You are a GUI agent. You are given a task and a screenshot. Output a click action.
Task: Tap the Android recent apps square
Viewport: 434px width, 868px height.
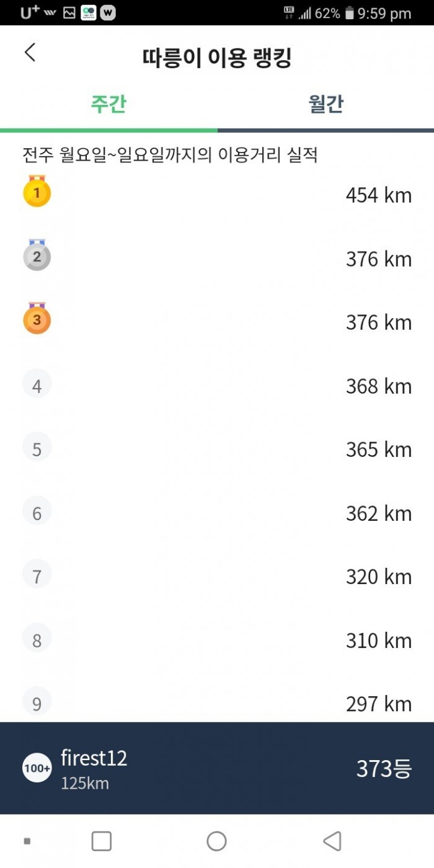(102, 841)
